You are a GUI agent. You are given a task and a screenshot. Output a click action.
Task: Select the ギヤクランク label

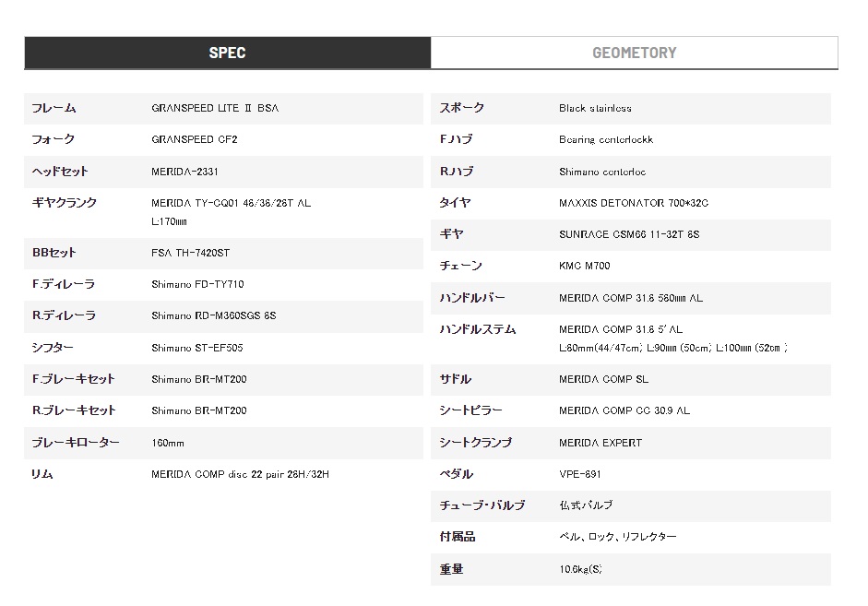pos(65,203)
